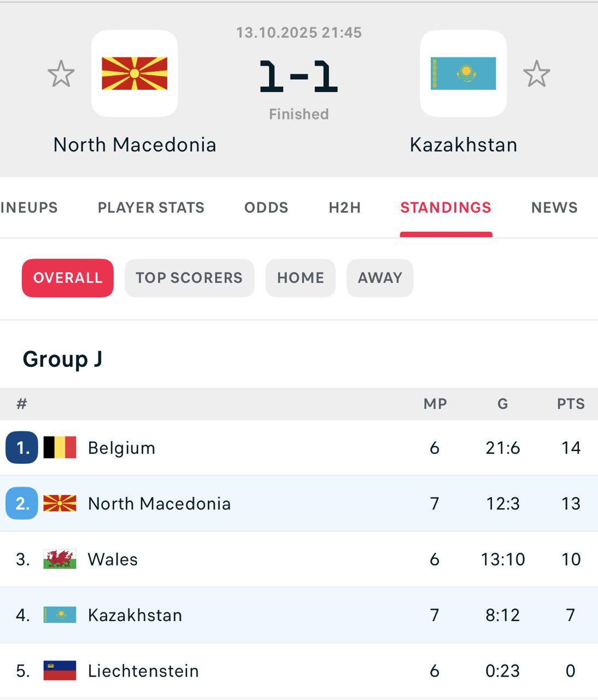Open the H2H tab
This screenshot has width=598, height=700.
[x=344, y=208]
